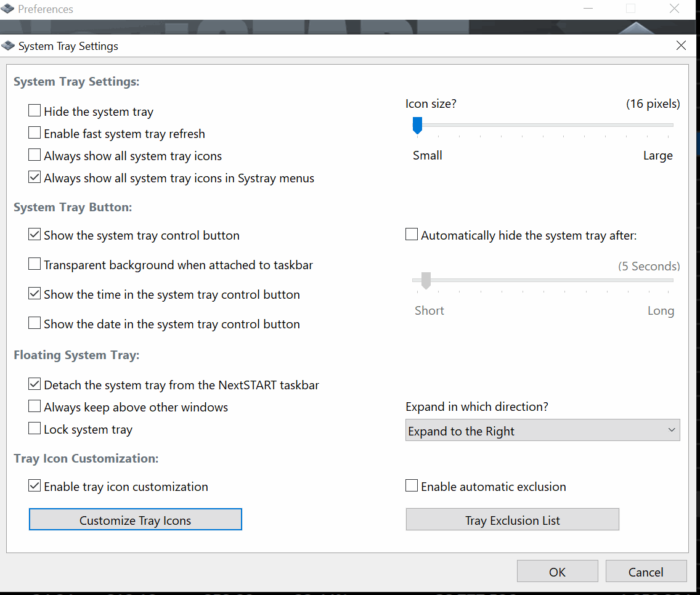700x595 pixels.
Task: Enable Transparent background when attached to taskbar
Action: (35, 265)
